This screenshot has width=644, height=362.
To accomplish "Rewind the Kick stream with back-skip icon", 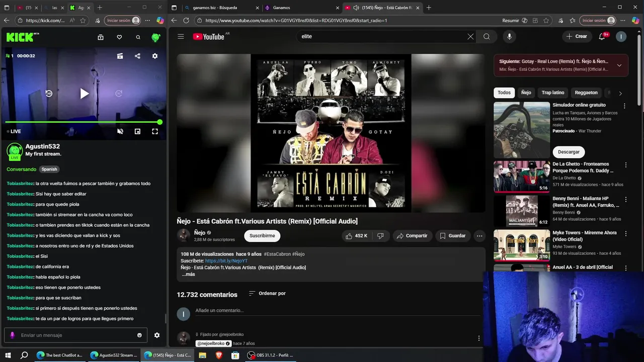I will (x=49, y=94).
